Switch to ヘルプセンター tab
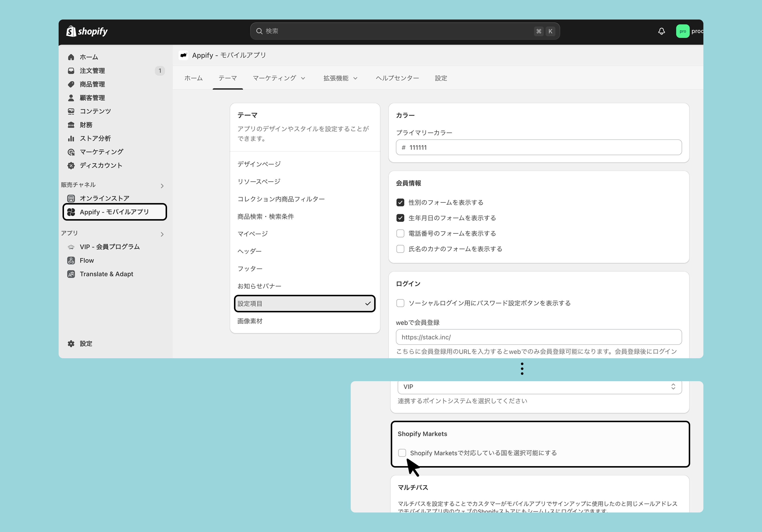The width and height of the screenshot is (762, 532). pyautogui.click(x=397, y=78)
